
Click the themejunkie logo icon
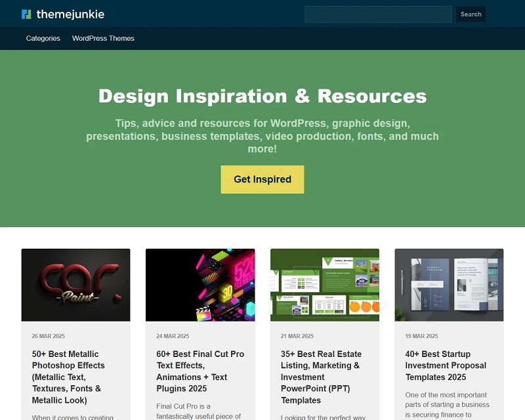[26, 14]
